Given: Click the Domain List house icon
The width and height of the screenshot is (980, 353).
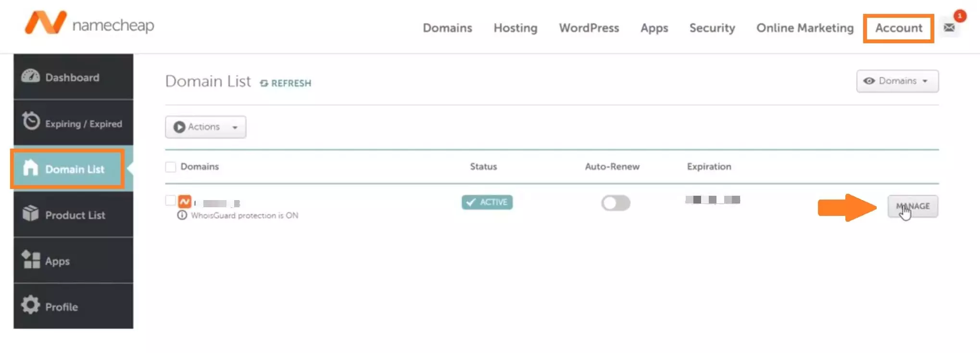Looking at the screenshot, I should pyautogui.click(x=31, y=167).
